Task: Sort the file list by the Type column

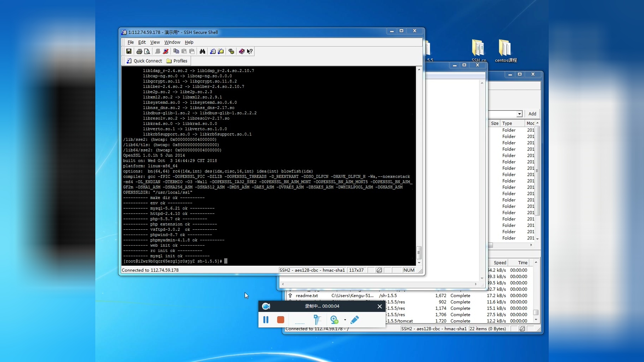Action: pos(512,123)
